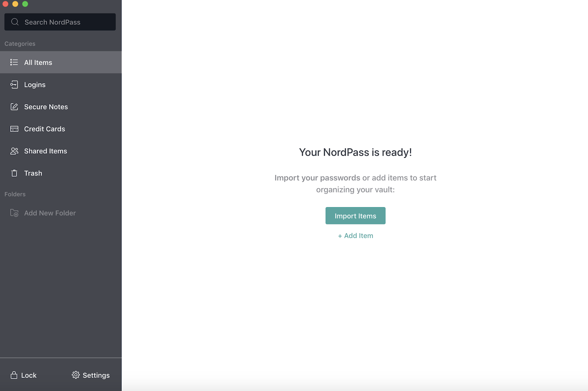
Task: Show the Credit Cards category
Action: (61, 129)
